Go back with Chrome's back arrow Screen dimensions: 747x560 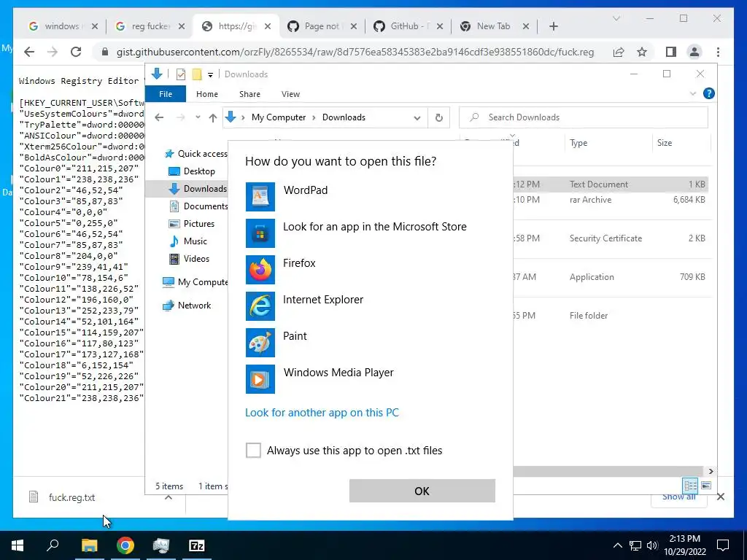(x=29, y=52)
